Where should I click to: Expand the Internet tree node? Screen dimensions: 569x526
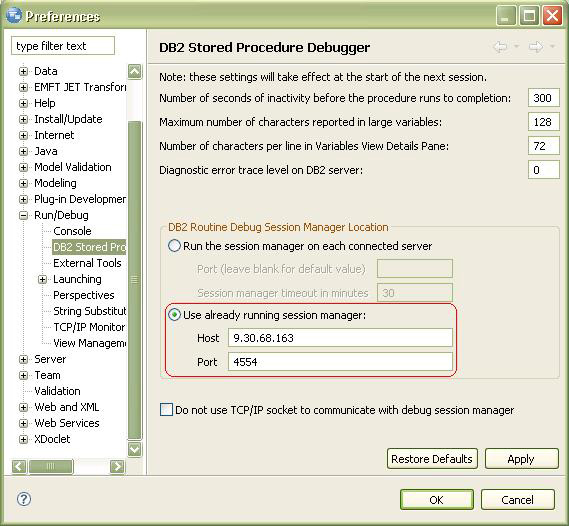click(x=23, y=135)
